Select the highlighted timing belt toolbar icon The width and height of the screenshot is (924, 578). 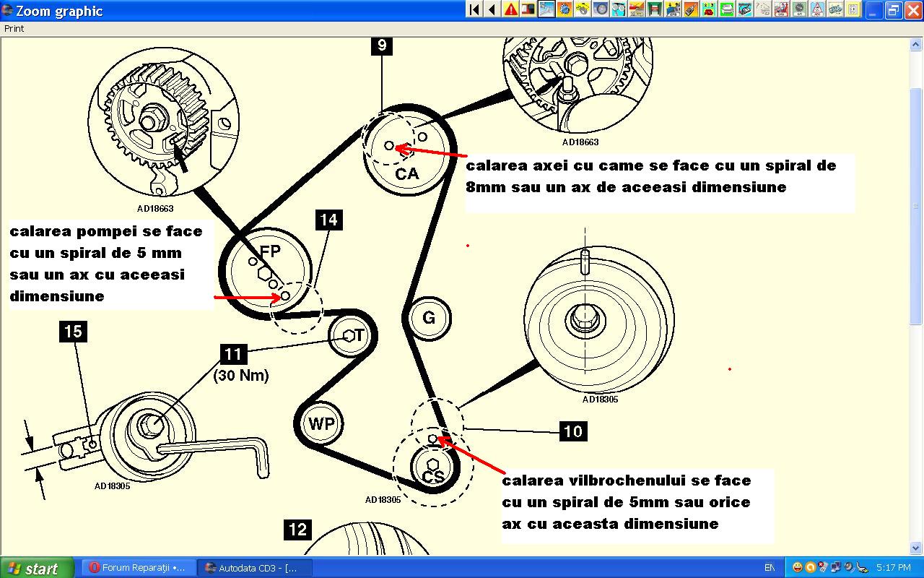[x=546, y=9]
